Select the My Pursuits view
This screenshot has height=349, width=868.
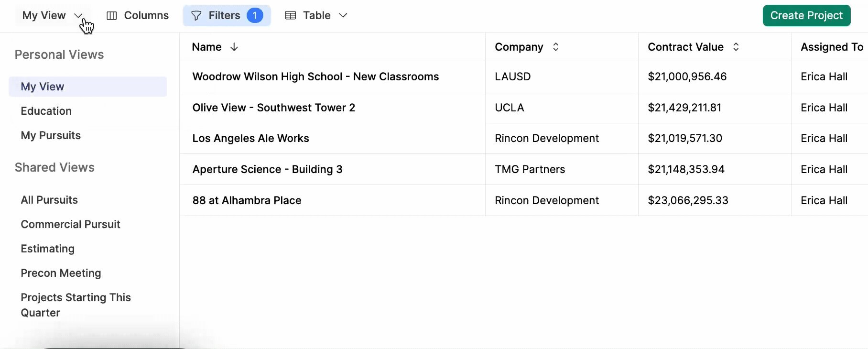tap(51, 135)
